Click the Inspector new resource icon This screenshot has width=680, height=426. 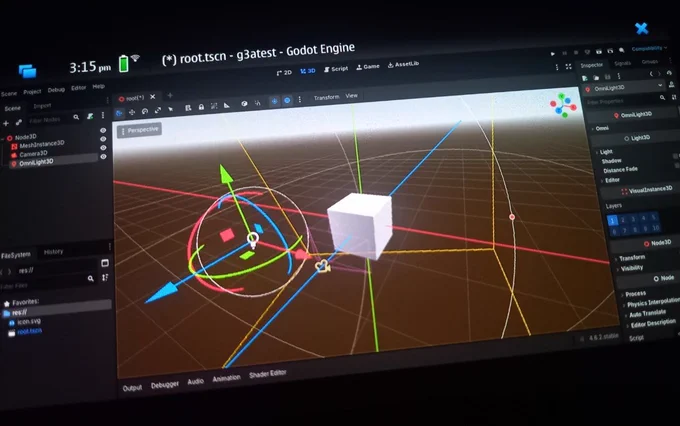pos(585,78)
